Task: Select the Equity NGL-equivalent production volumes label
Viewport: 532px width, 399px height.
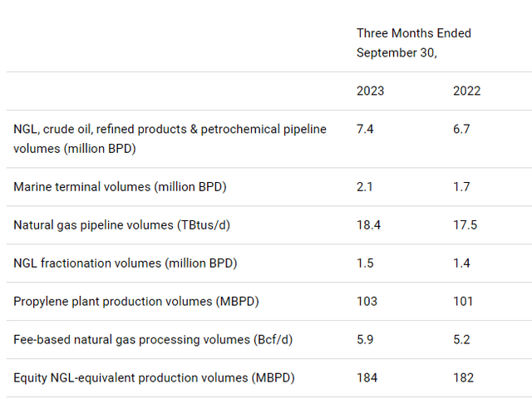Action: 154,378
